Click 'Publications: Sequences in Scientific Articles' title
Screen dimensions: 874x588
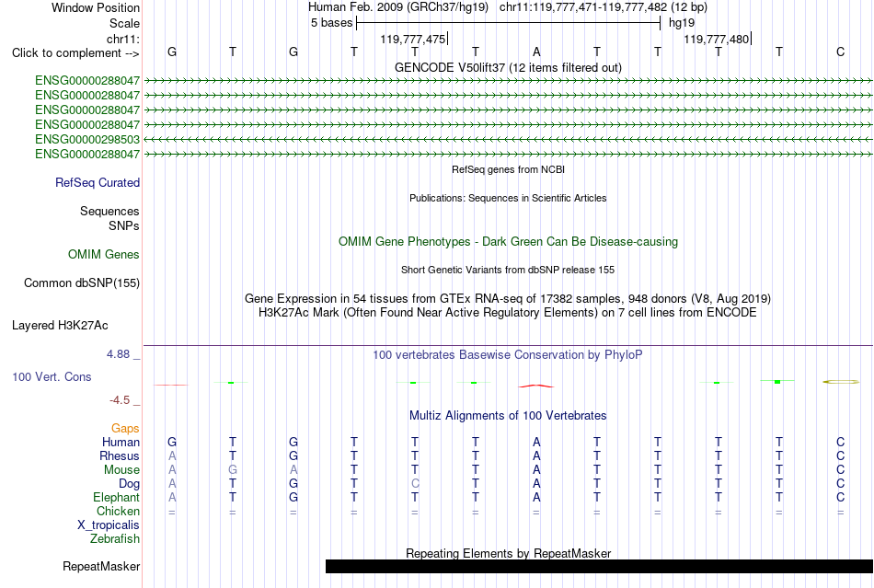coord(508,198)
